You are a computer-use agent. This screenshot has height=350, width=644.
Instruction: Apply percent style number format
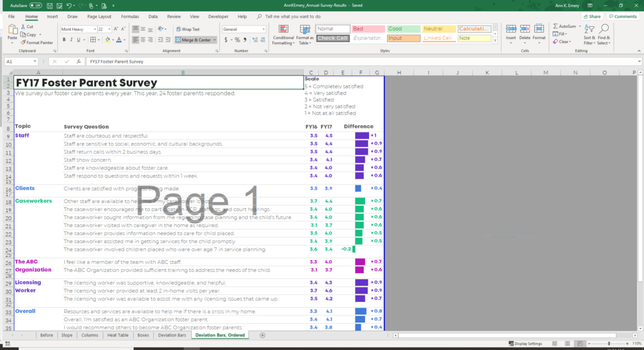click(237, 40)
